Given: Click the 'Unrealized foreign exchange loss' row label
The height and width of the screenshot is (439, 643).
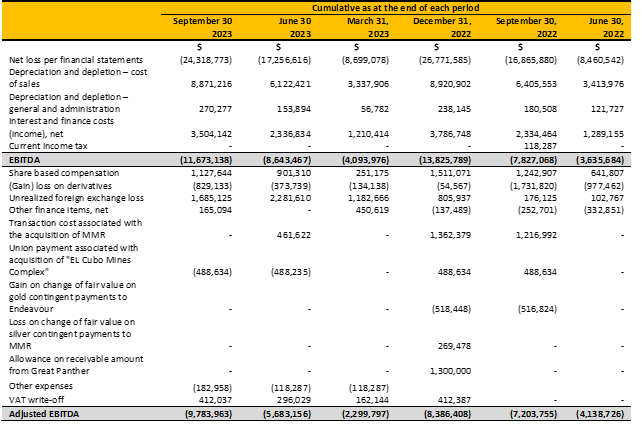Looking at the screenshot, I should (76, 198).
